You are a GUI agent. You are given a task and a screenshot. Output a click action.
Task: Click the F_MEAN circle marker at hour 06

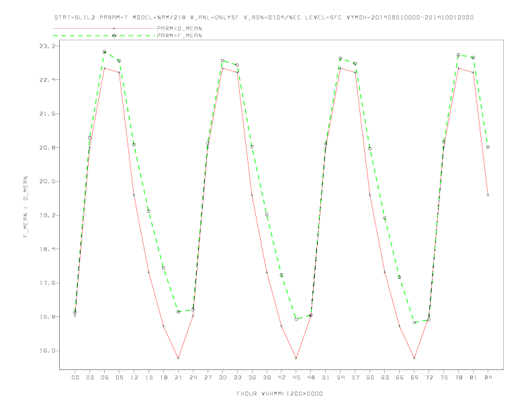[105, 52]
